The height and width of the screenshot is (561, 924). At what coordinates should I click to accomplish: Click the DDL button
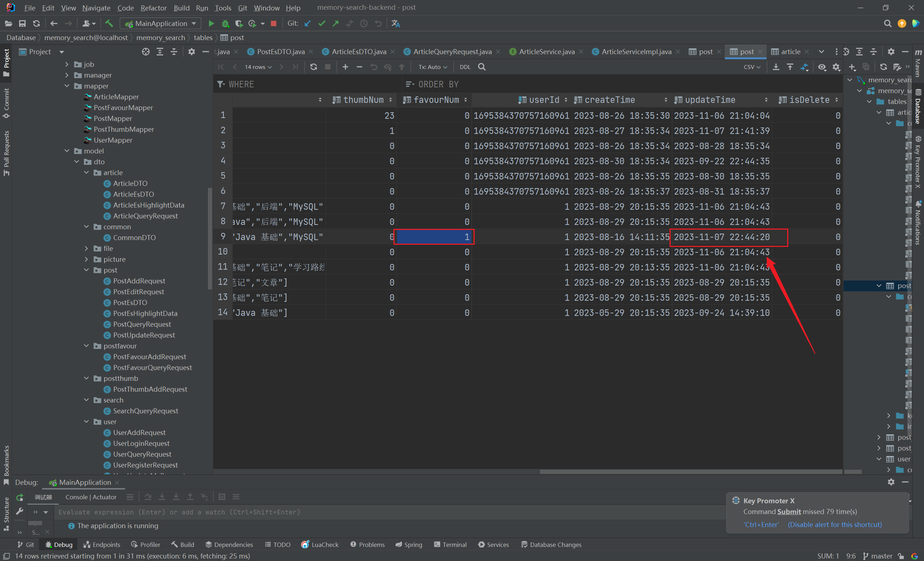point(465,67)
